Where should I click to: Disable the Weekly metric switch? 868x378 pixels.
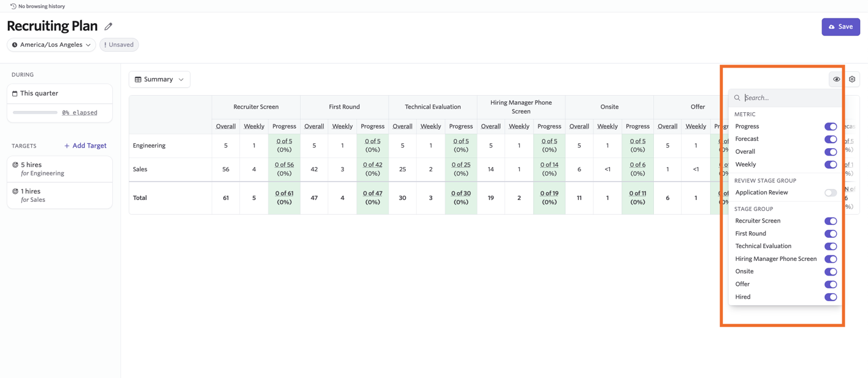831,165
